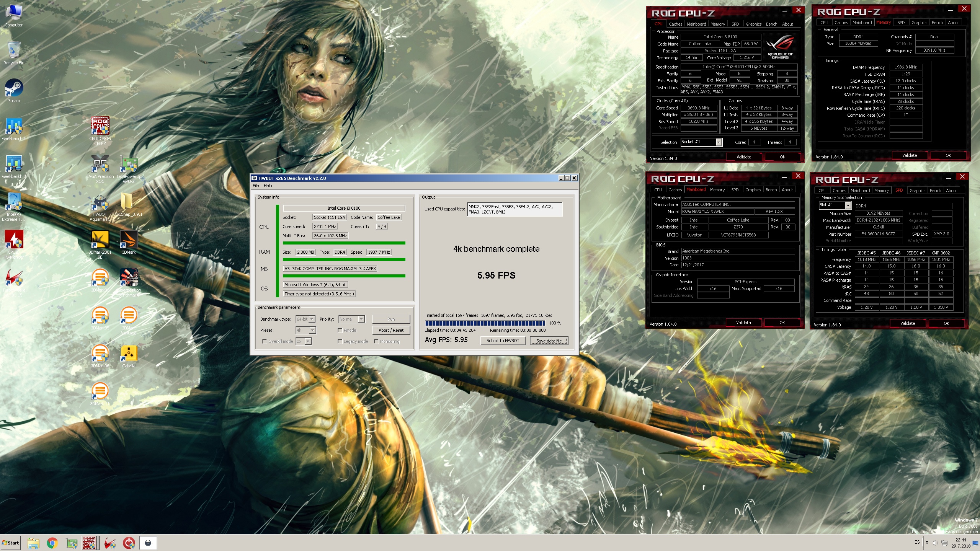This screenshot has width=980, height=551.
Task: Open the Geekbench 4 shortcut
Action: pyautogui.click(x=14, y=129)
